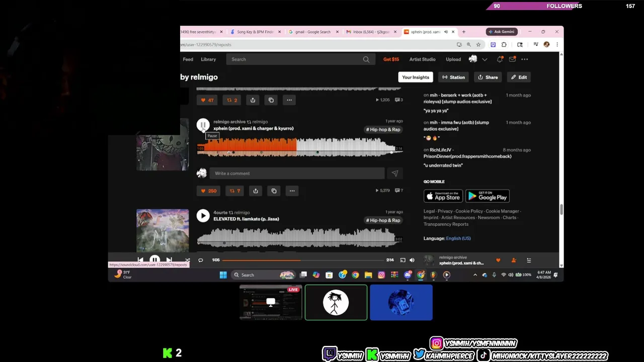Switch to the gmail - Google Search tab
This screenshot has height=362, width=644.
(313, 32)
